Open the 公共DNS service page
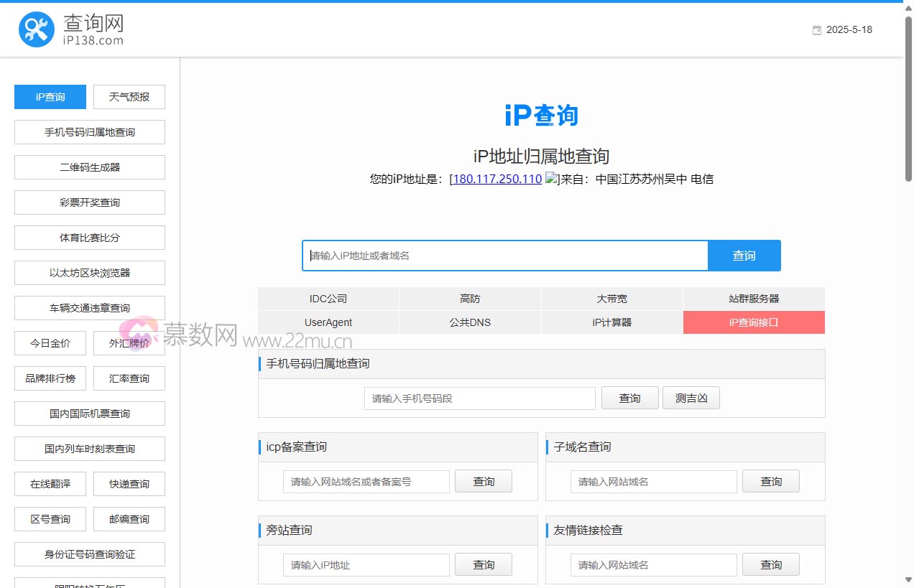Image resolution: width=914 pixels, height=588 pixels. 470,322
